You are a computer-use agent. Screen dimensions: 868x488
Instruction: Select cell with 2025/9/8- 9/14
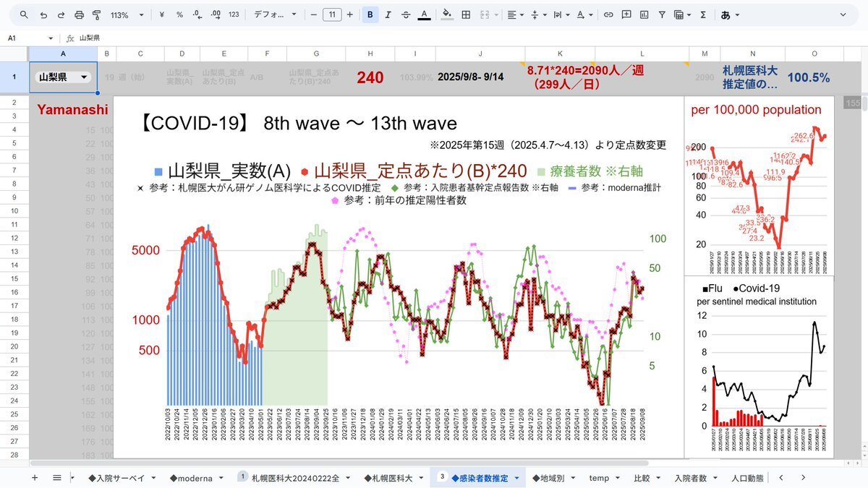click(x=470, y=77)
